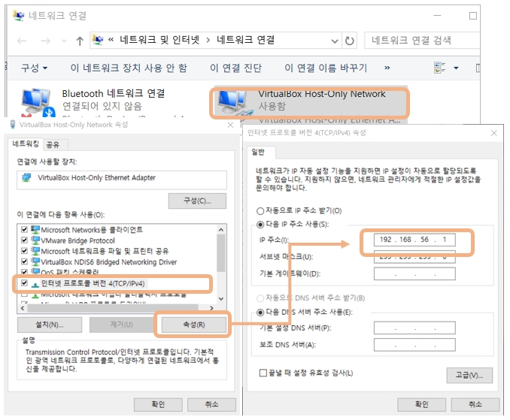Check 끝낼 때 설정 유효성 검사(L) checkbox
The image size is (510, 420).
tap(263, 373)
